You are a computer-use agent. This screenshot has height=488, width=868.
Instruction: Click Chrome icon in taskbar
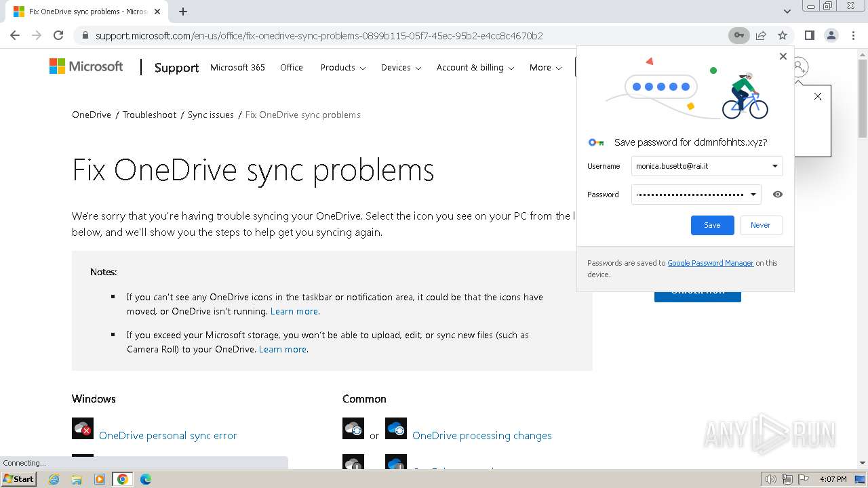coord(123,479)
